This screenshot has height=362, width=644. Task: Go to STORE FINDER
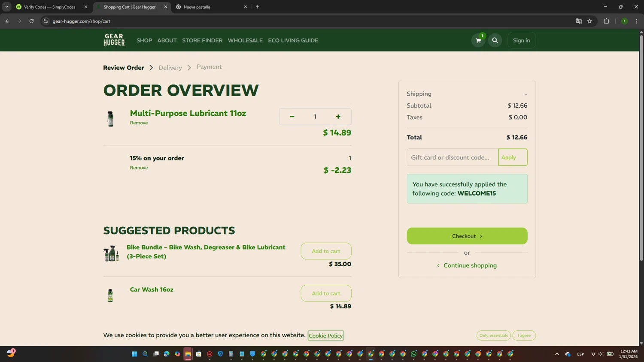[x=202, y=40]
